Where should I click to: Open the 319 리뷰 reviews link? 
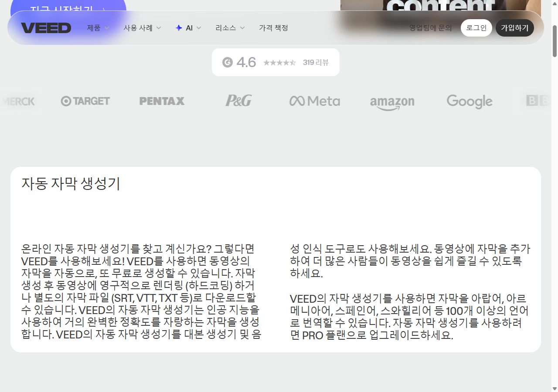coord(316,62)
